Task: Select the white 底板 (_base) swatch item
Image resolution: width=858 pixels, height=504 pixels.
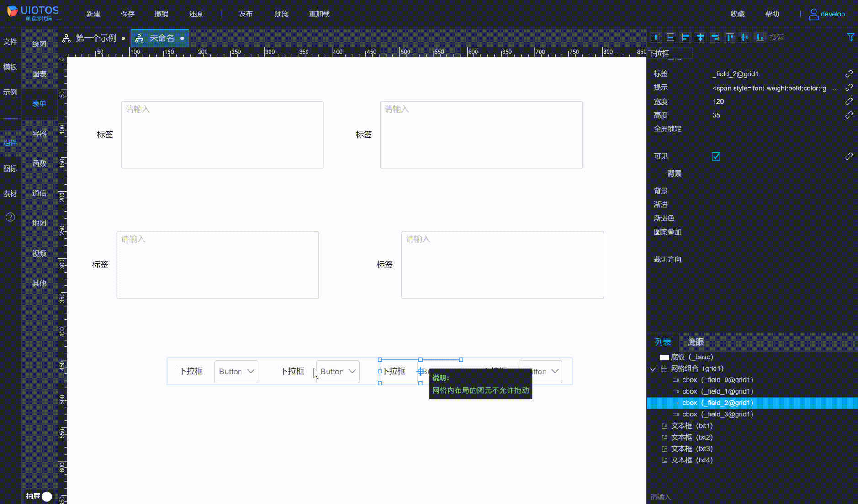Action: 664,357
